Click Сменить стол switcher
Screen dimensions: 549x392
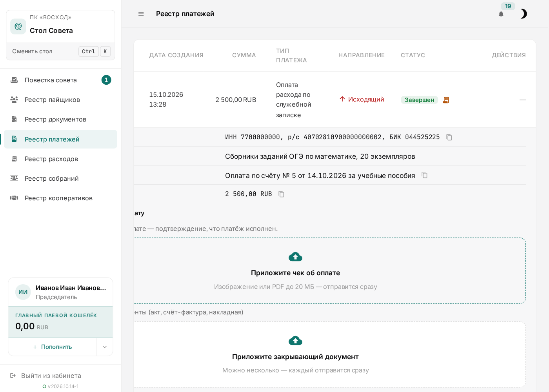61,51
